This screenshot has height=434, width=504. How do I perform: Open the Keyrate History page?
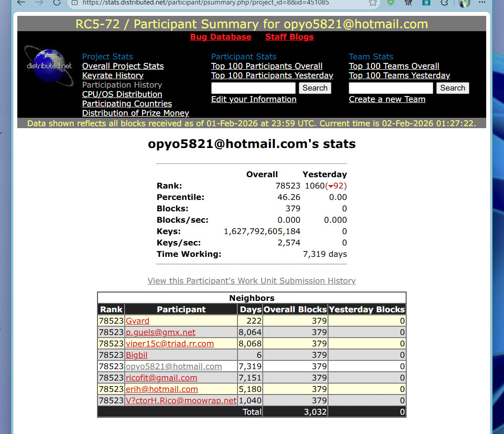[113, 76]
